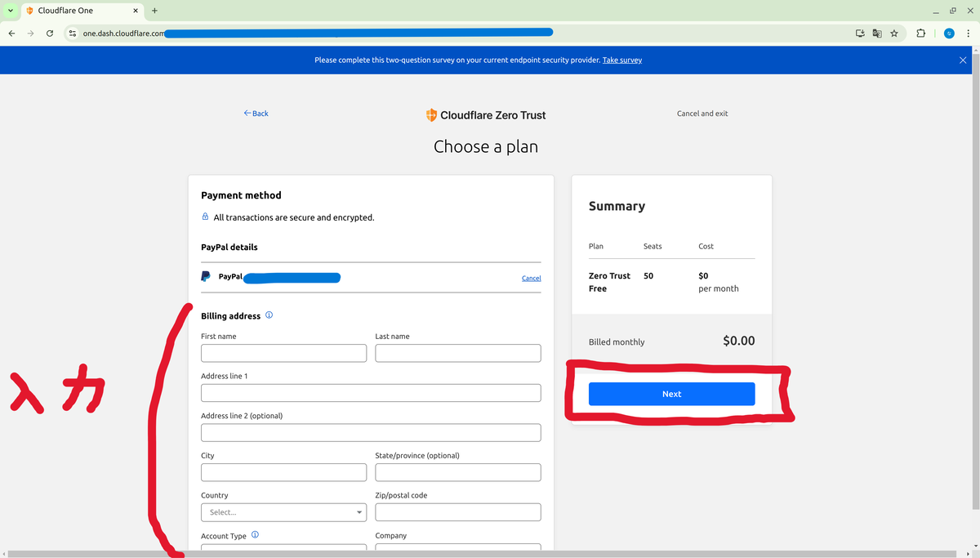Open the extensions puzzle icon

click(x=921, y=33)
